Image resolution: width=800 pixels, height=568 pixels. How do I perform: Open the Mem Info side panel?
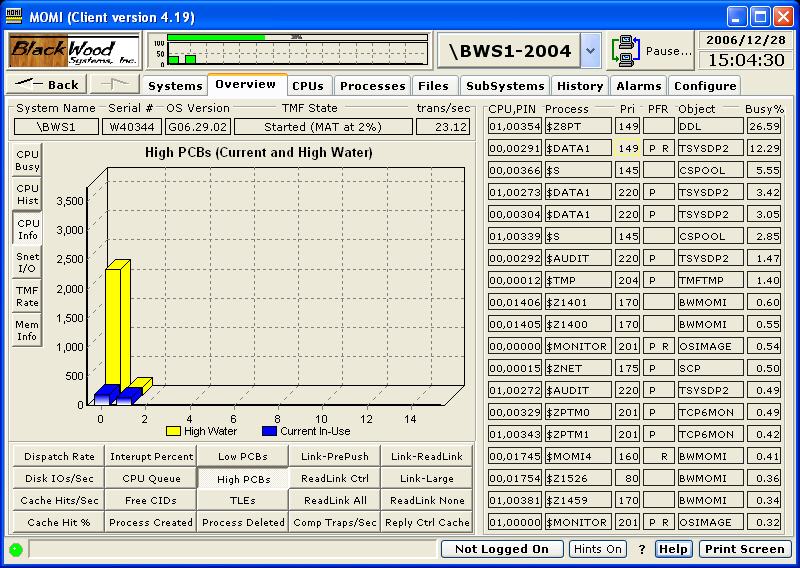point(28,330)
